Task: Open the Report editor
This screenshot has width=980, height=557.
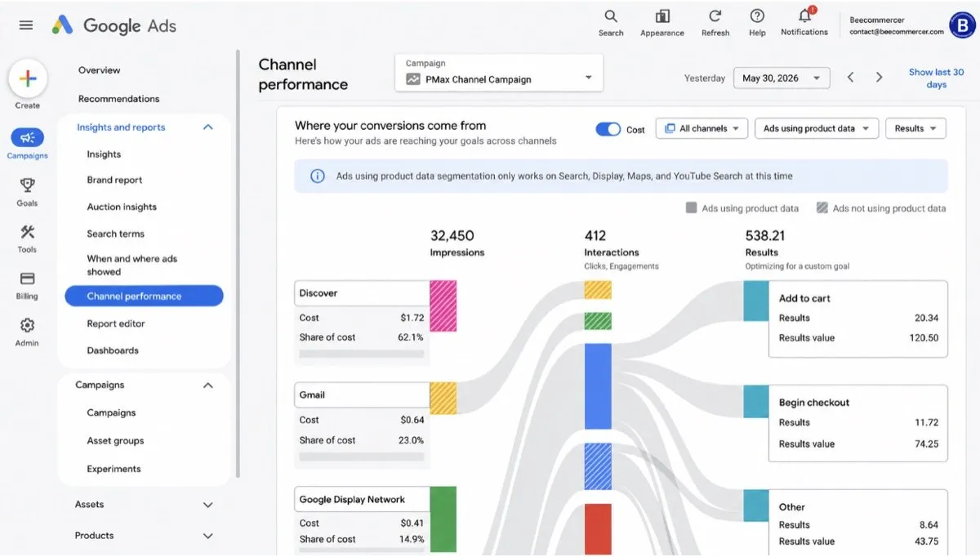Action: 116,324
